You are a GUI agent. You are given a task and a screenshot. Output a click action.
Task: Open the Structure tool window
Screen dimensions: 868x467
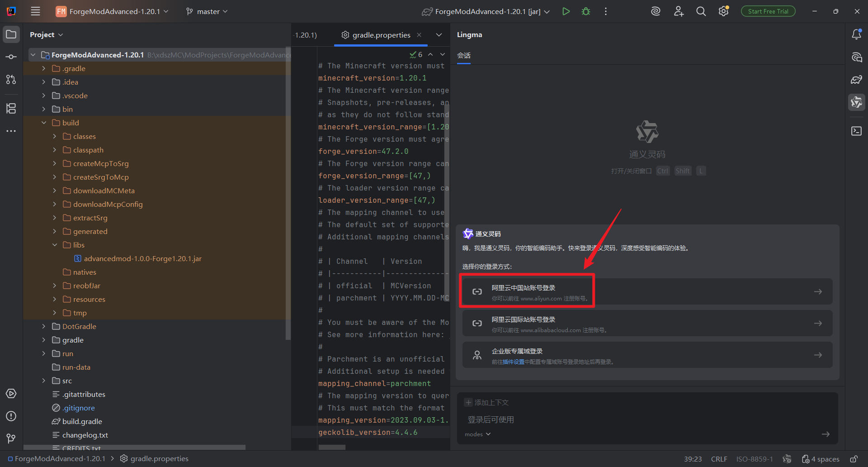coord(11,108)
